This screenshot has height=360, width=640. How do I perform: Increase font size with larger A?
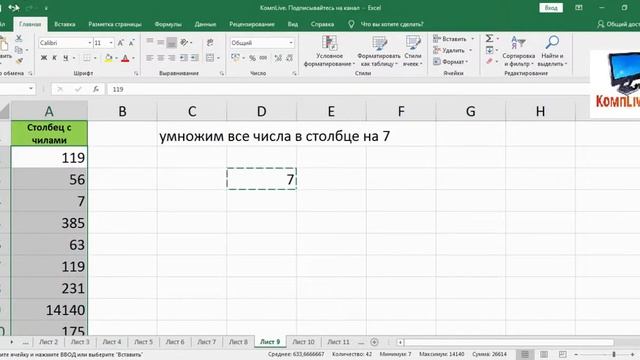(x=121, y=43)
